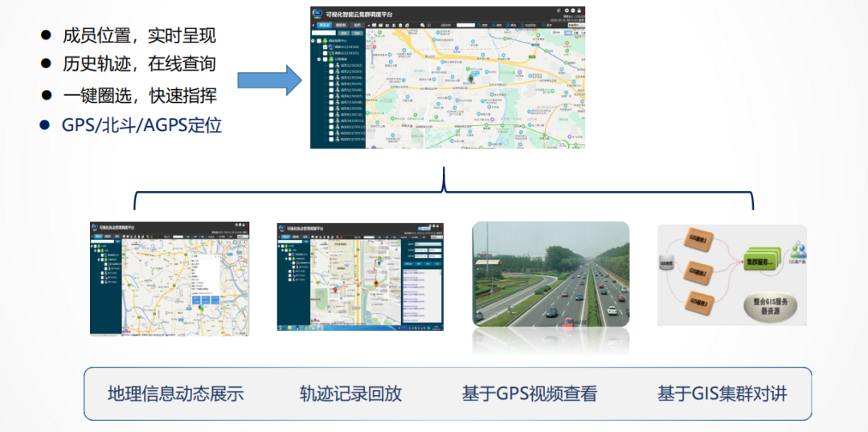This screenshot has height=432, width=868.
Task: Open the gear settings icon in top window header
Action: [567, 10]
